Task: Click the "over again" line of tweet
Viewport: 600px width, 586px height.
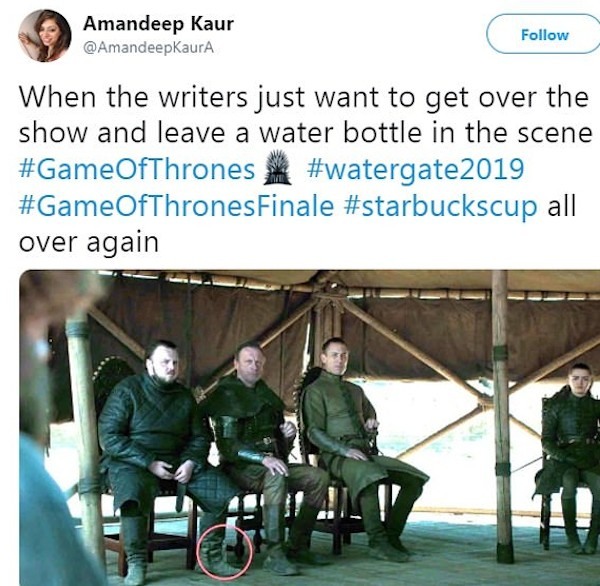Action: pyautogui.click(x=89, y=243)
